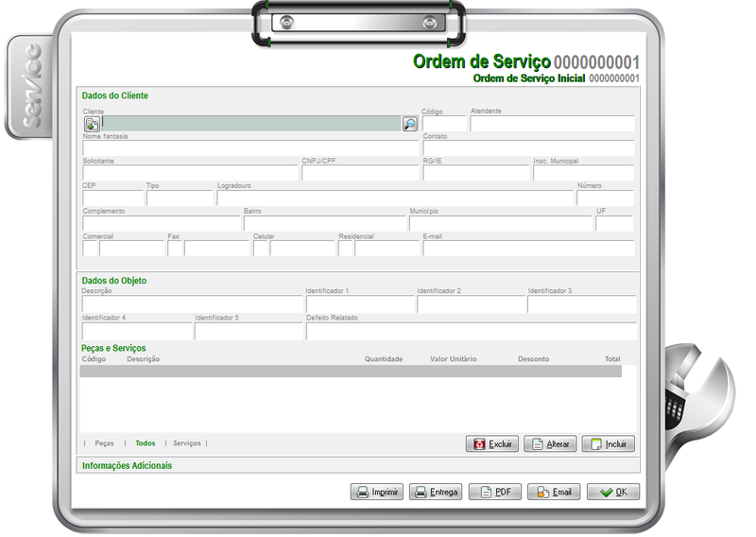Screen dimensions: 756x537
Task: Click into the CNPJ/CPF field
Action: pyautogui.click(x=360, y=173)
